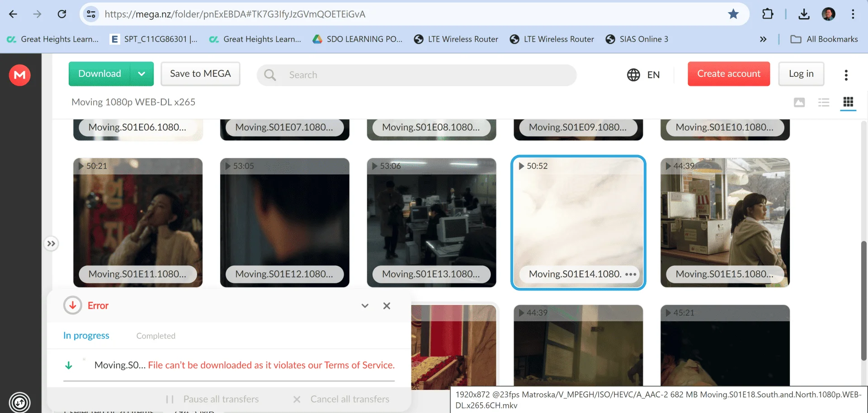Click the search magnifier icon
Viewport: 868px width, 413px height.
pos(270,75)
